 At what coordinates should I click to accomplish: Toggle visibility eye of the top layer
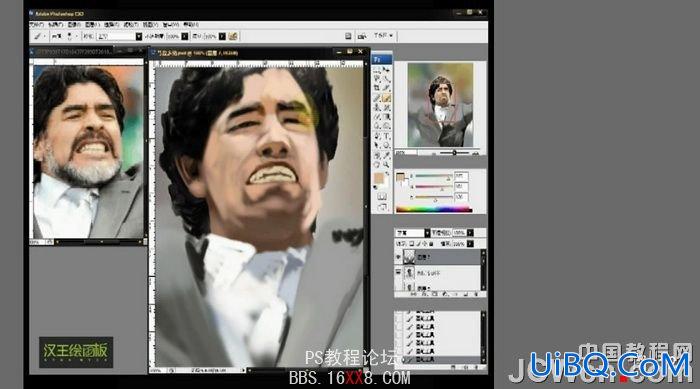click(x=398, y=257)
